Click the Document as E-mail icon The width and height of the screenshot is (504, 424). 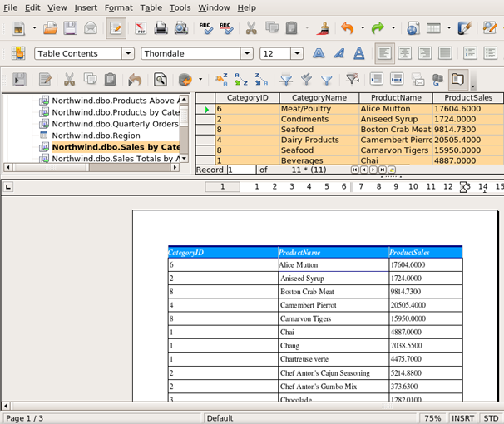pos(91,28)
